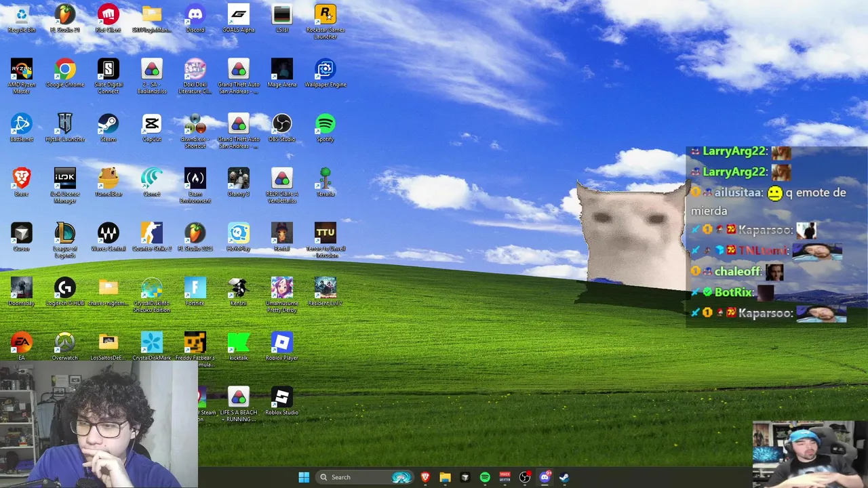Open Doki Doki Literature Club shortcut
The width and height of the screenshot is (868, 488).
coord(195,76)
